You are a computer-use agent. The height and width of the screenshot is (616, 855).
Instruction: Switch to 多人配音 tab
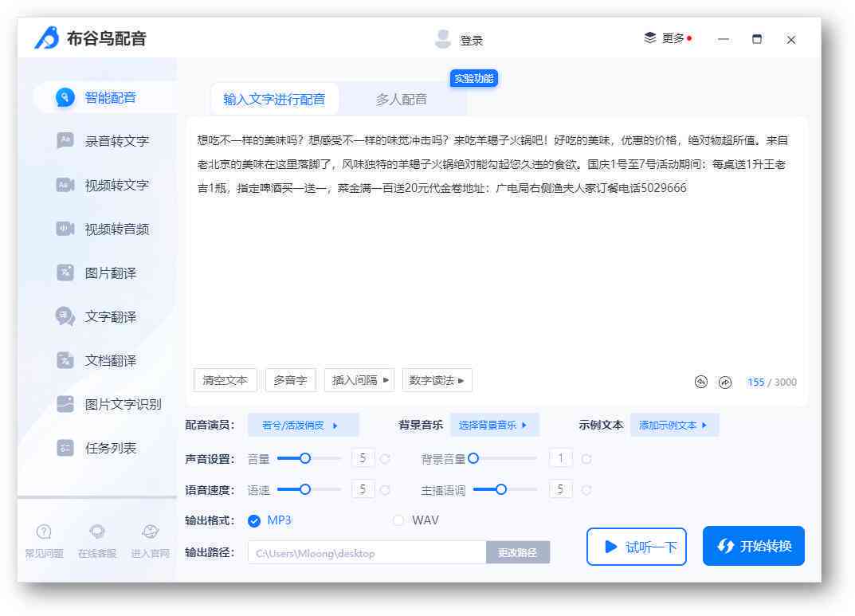coord(402,100)
